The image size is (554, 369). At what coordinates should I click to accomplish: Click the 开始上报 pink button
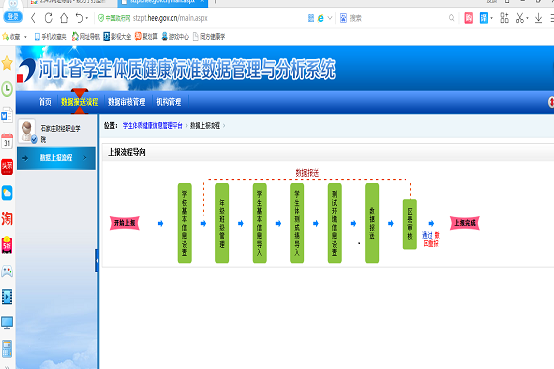pyautogui.click(x=125, y=223)
